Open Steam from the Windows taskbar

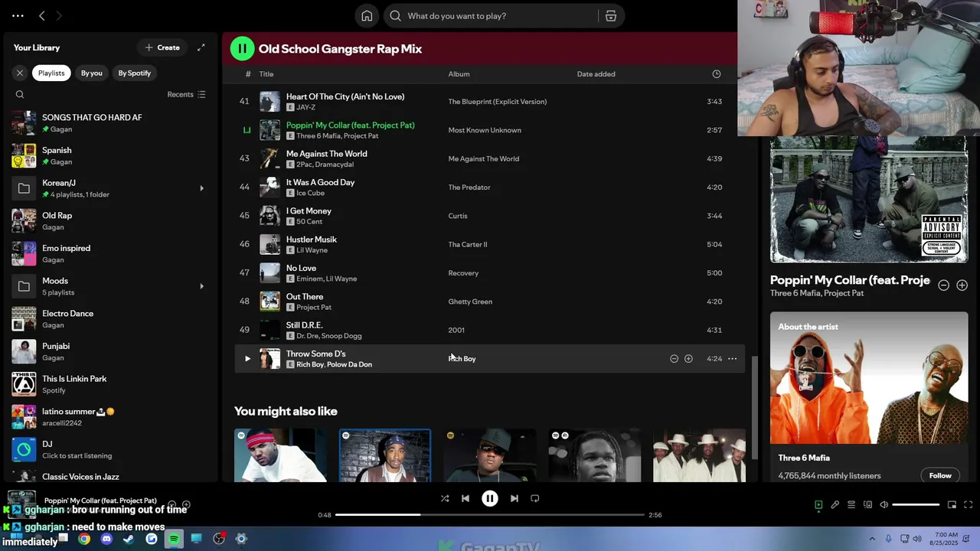(129, 539)
